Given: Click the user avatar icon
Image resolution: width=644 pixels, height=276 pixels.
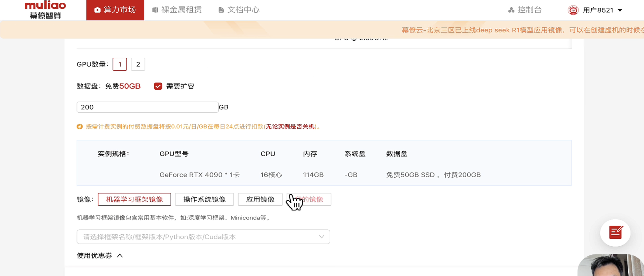Looking at the screenshot, I should point(573,10).
